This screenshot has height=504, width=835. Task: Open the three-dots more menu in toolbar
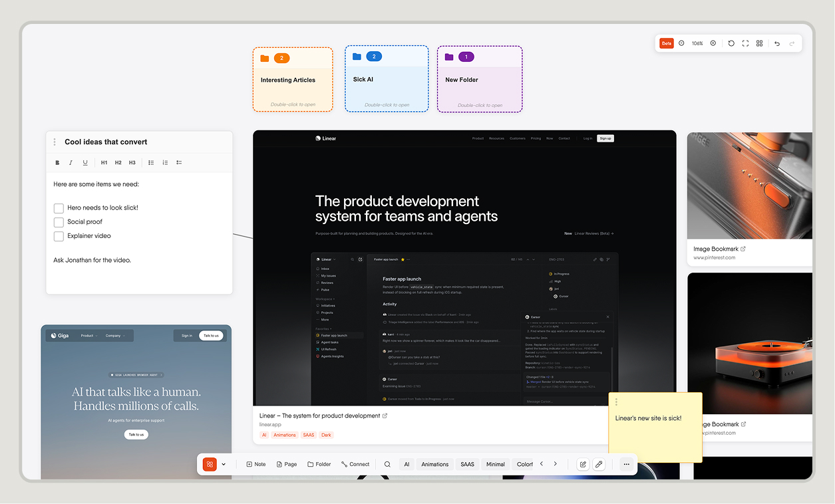point(626,464)
